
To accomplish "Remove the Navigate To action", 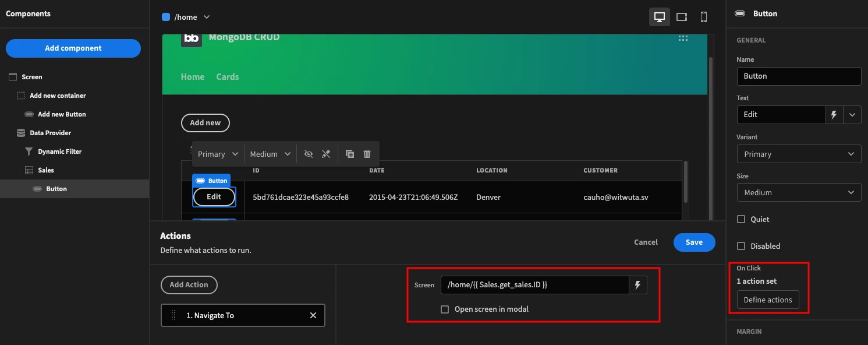I will click(x=313, y=315).
